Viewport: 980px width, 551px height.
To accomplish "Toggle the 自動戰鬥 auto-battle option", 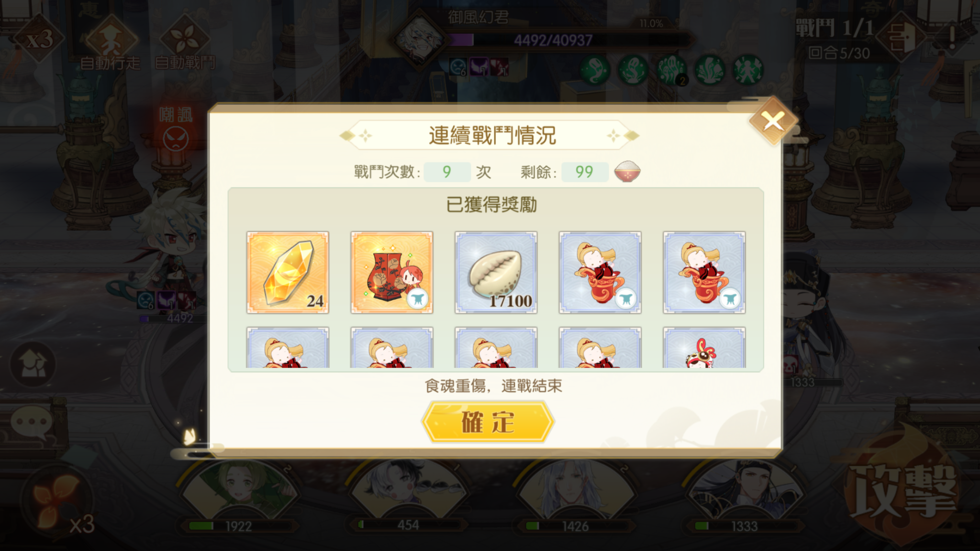I will (x=185, y=43).
